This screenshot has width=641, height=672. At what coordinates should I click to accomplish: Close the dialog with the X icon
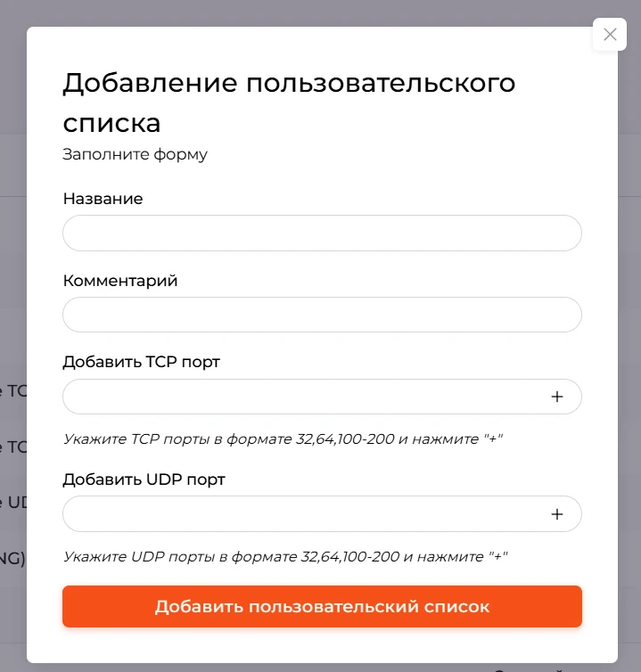tap(609, 34)
